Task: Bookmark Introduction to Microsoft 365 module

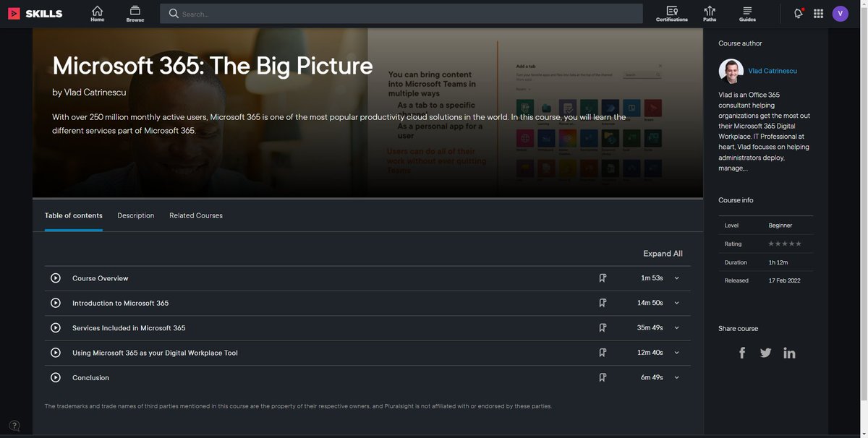Action: [603, 303]
